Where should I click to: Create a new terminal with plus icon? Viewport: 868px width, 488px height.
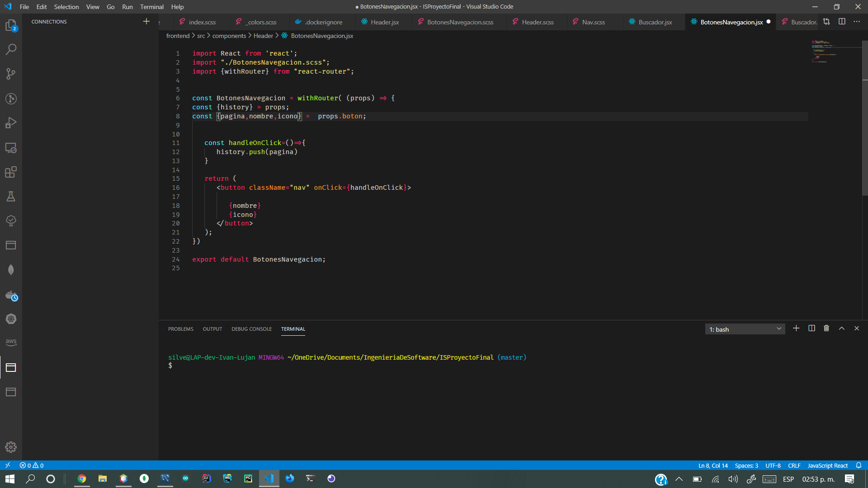797,328
